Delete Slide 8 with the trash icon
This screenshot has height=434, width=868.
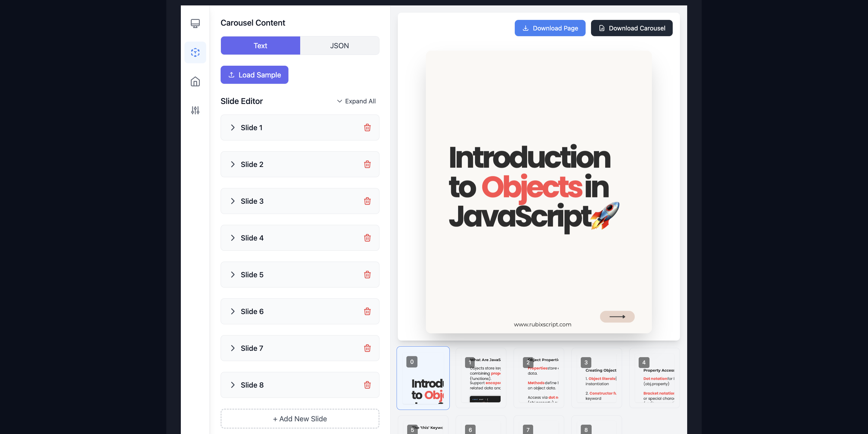click(x=367, y=385)
